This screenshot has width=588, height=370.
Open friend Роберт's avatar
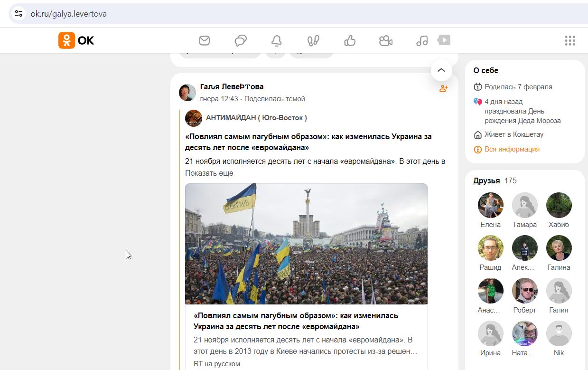[525, 291]
